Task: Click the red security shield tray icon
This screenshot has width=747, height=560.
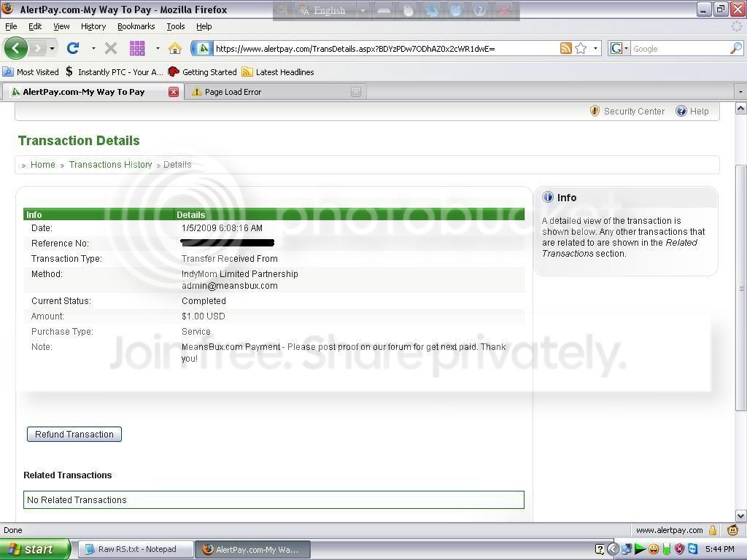Action: click(679, 550)
